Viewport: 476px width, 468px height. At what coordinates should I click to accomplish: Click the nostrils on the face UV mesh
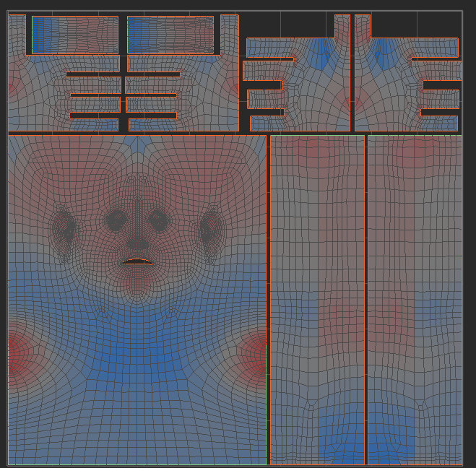tap(137, 243)
